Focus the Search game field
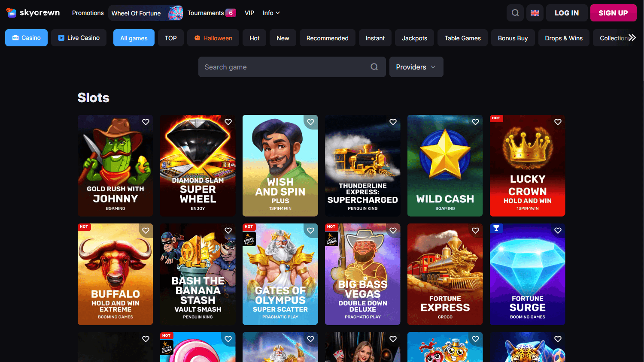 [292, 67]
